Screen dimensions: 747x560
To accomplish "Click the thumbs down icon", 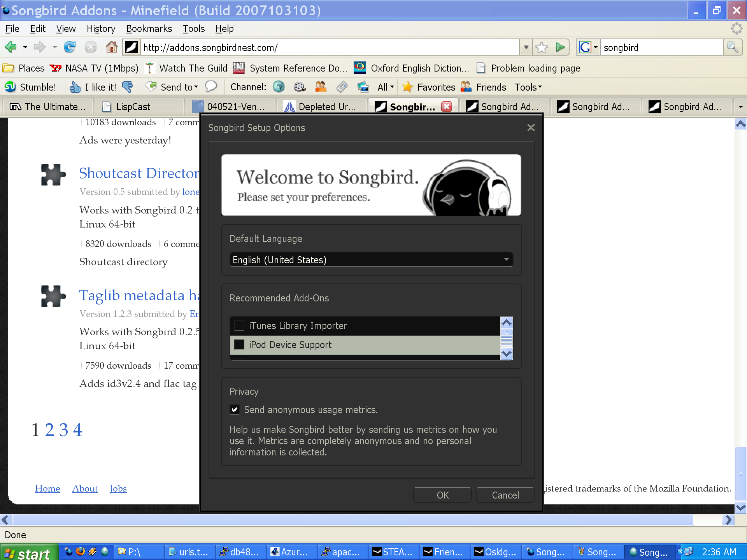I will coord(128,87).
